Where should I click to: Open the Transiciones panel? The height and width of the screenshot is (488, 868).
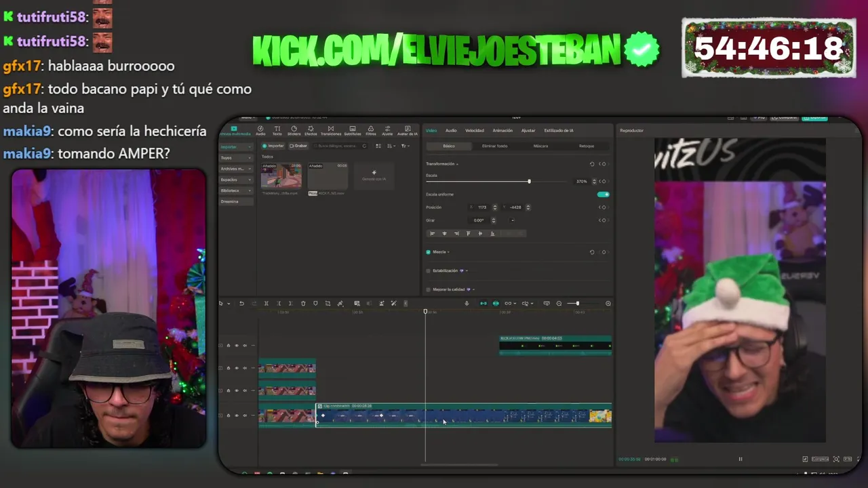(331, 130)
